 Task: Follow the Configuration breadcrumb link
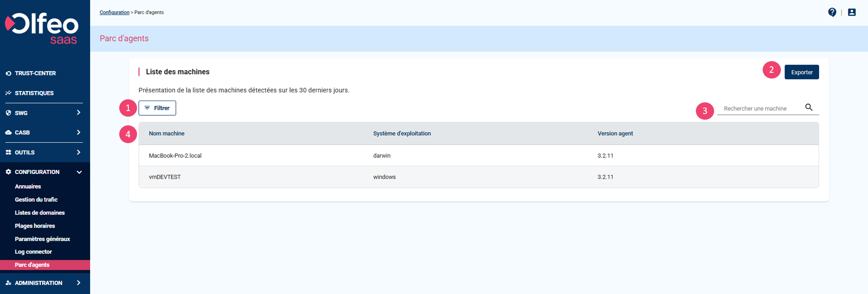114,12
